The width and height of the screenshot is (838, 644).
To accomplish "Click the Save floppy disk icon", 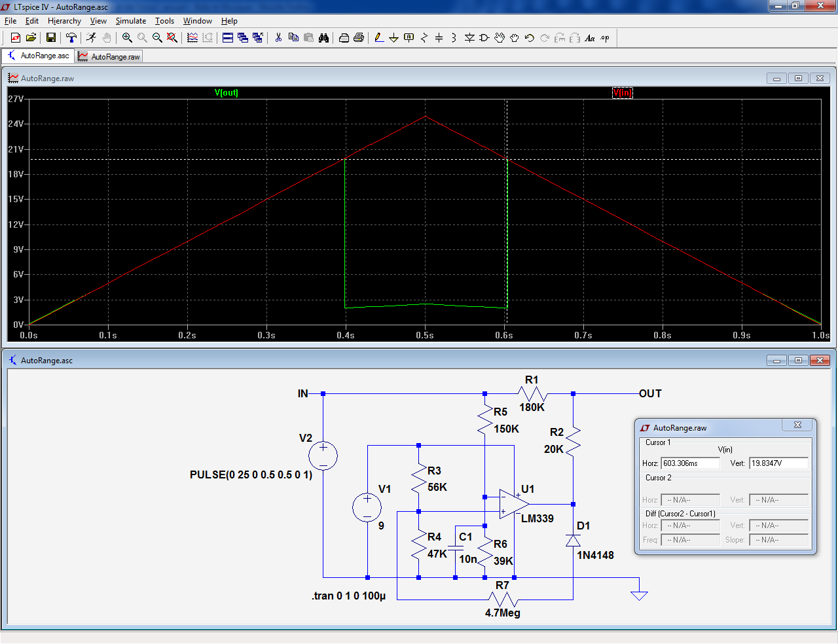I will click(x=50, y=38).
